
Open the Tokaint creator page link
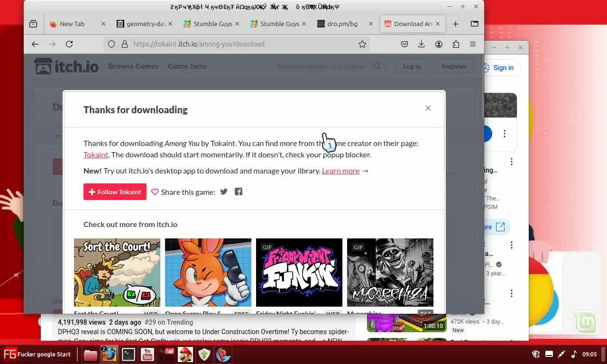pos(96,155)
